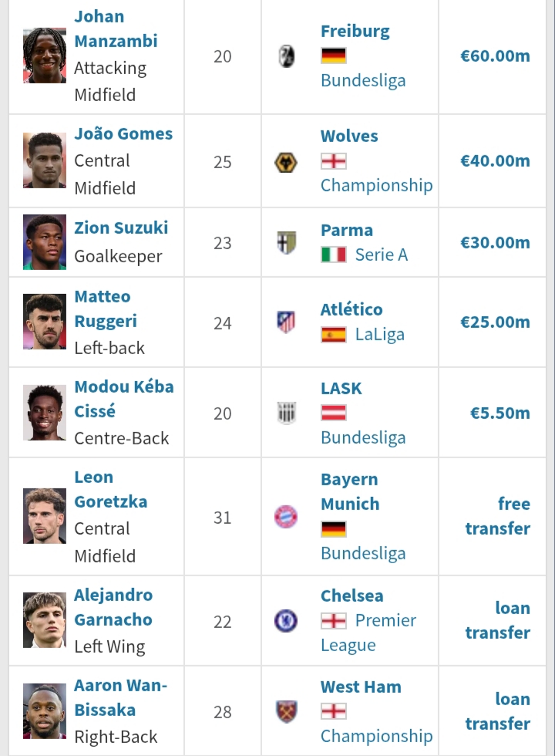This screenshot has height=756, width=555.
Task: Click the LASK club crest icon
Action: click(x=286, y=413)
